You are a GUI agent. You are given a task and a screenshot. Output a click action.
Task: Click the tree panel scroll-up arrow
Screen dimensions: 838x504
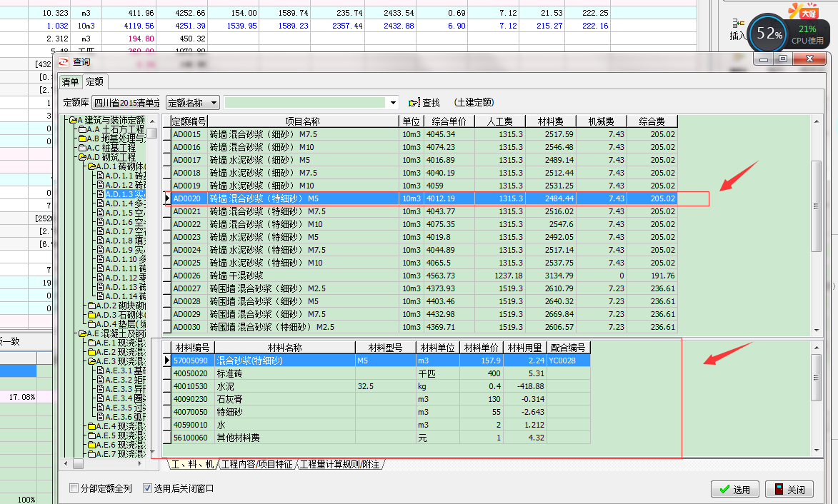152,121
